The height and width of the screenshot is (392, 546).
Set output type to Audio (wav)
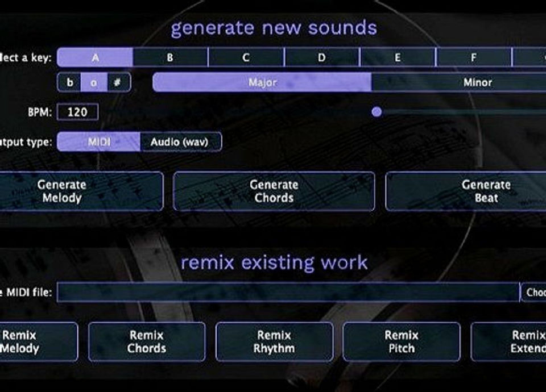(x=180, y=141)
